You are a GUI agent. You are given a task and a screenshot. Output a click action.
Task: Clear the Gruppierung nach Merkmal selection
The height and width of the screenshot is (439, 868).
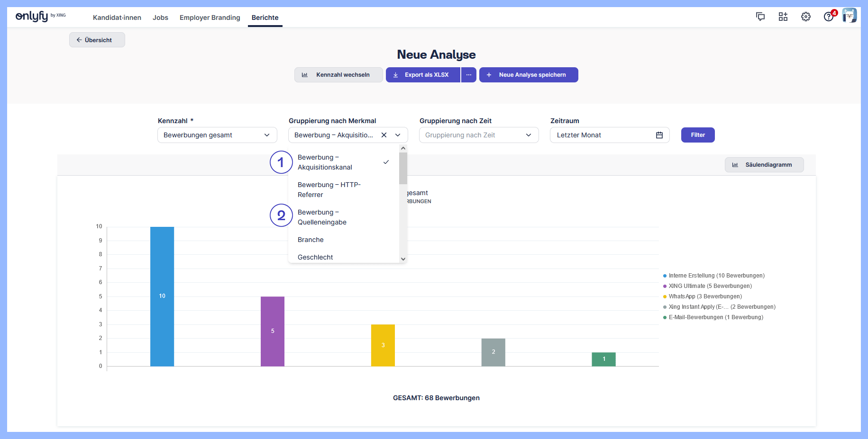384,135
